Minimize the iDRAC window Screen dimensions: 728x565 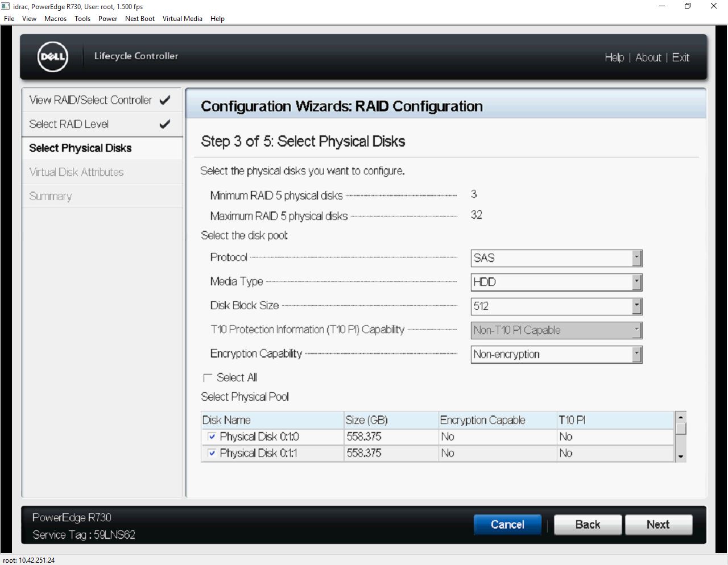coord(662,6)
